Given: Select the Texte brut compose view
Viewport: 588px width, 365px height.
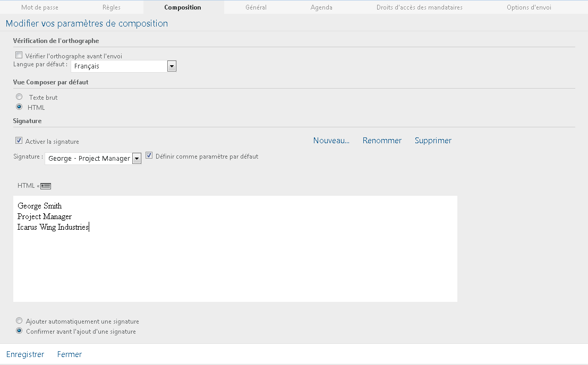Looking at the screenshot, I should coord(19,97).
